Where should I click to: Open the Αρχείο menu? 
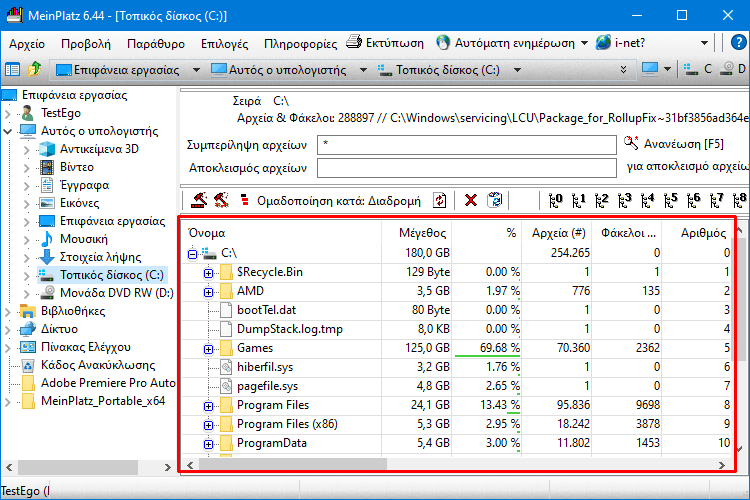click(x=27, y=44)
